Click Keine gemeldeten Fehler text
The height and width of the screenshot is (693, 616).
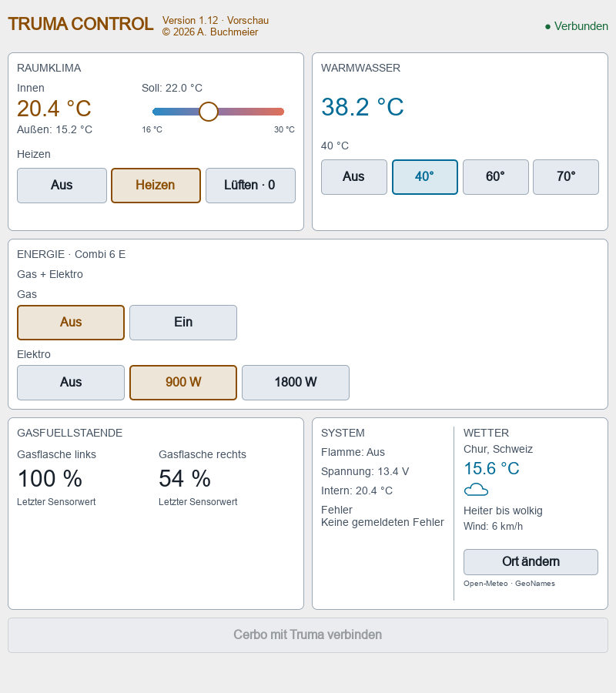pyautogui.click(x=383, y=522)
